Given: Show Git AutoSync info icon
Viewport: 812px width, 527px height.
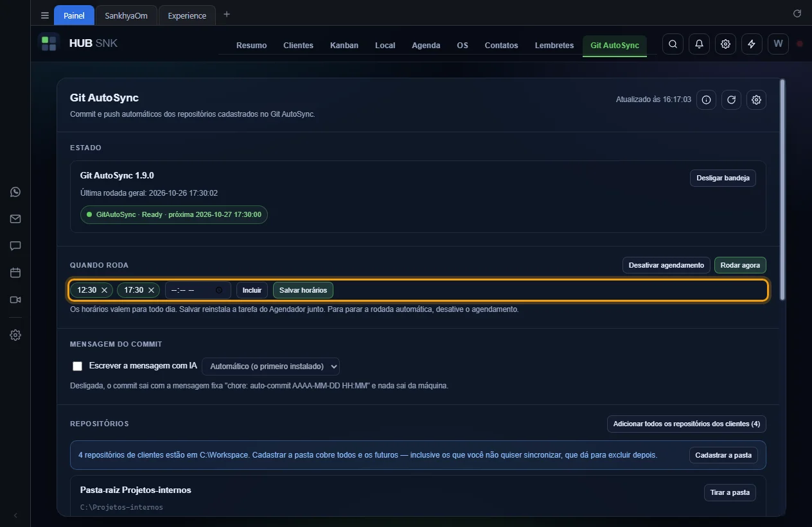Looking at the screenshot, I should pyautogui.click(x=706, y=100).
